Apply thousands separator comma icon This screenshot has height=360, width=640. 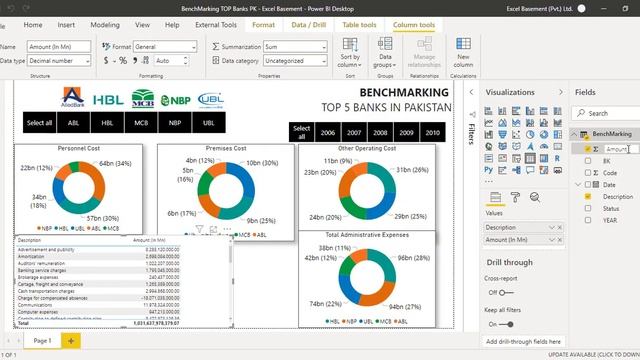(135, 61)
